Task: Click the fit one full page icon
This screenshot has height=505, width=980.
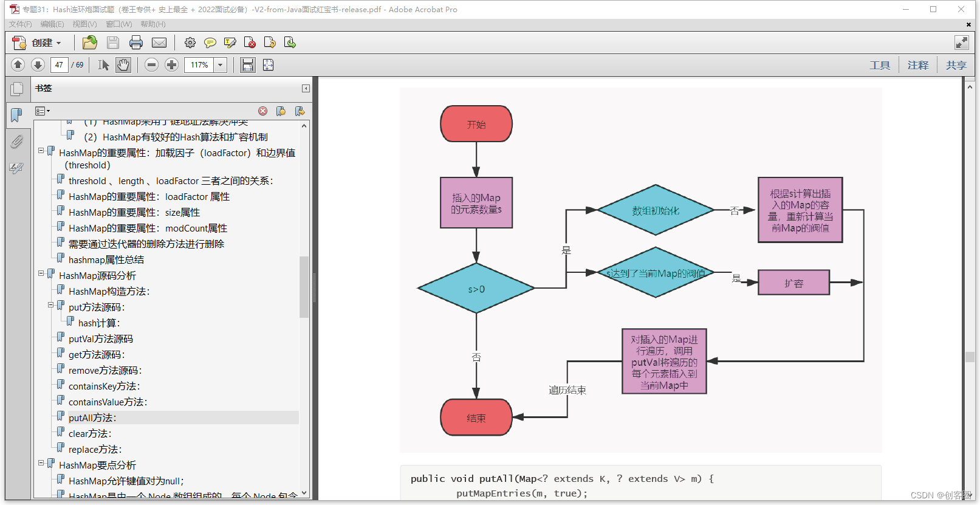Action: [x=268, y=64]
